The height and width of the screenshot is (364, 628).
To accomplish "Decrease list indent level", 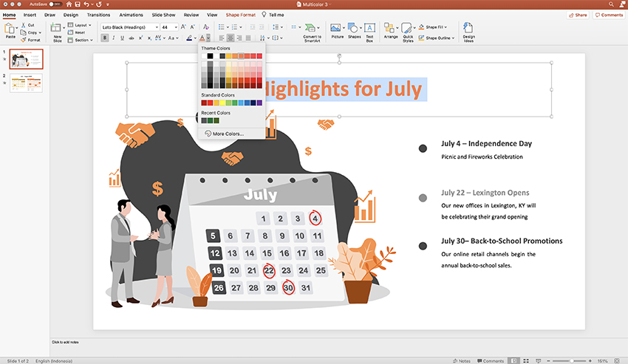I will click(253, 27).
